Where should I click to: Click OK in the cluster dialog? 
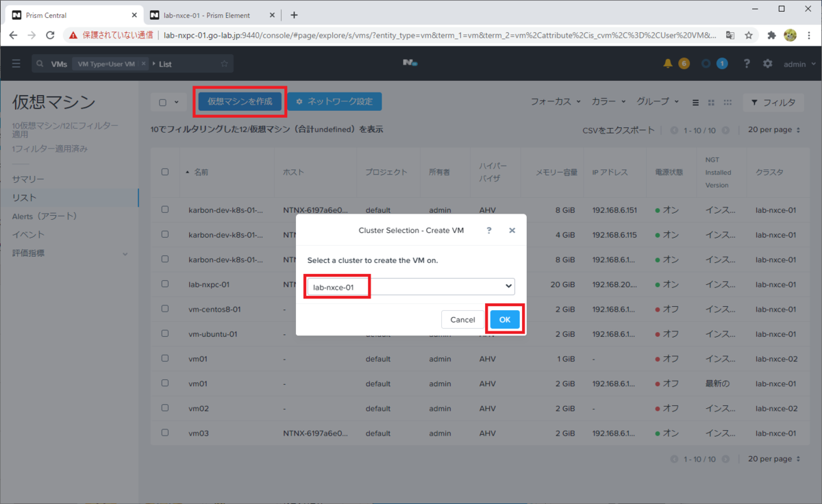505,319
